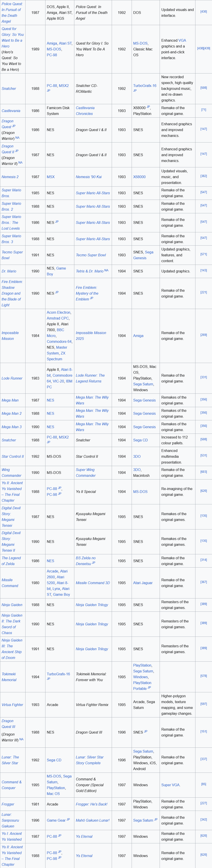
Task: Open the Super Mario Bros. 3 link
Action: point(11,239)
